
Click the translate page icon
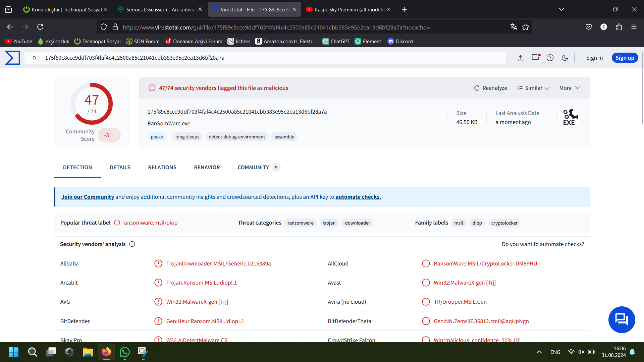point(514,27)
